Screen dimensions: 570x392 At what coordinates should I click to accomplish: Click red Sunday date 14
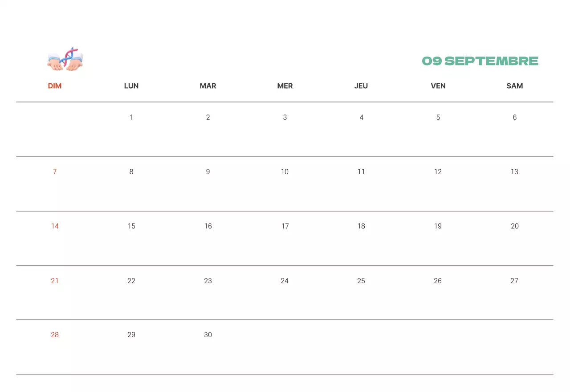pos(55,226)
